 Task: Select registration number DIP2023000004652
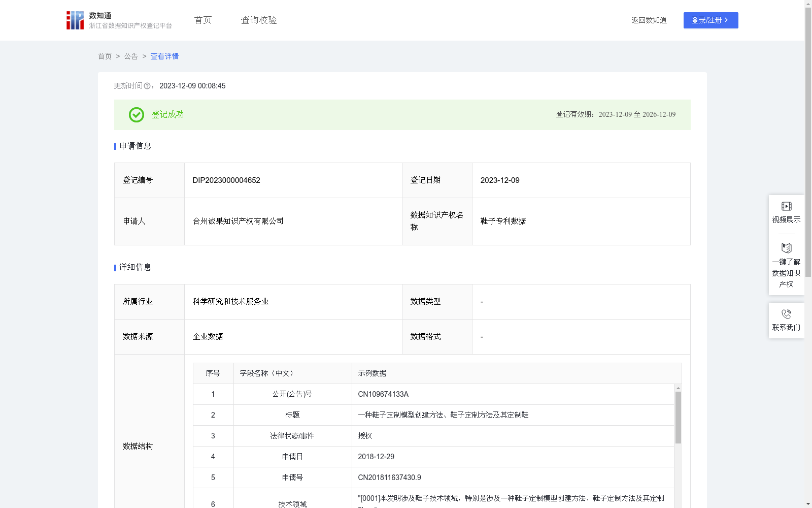point(226,180)
